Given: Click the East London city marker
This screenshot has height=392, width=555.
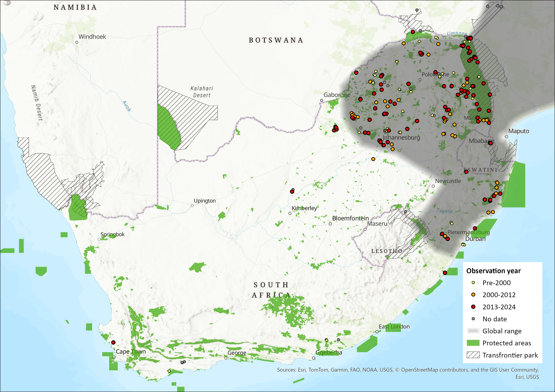Looking at the screenshot, I should click(377, 332).
